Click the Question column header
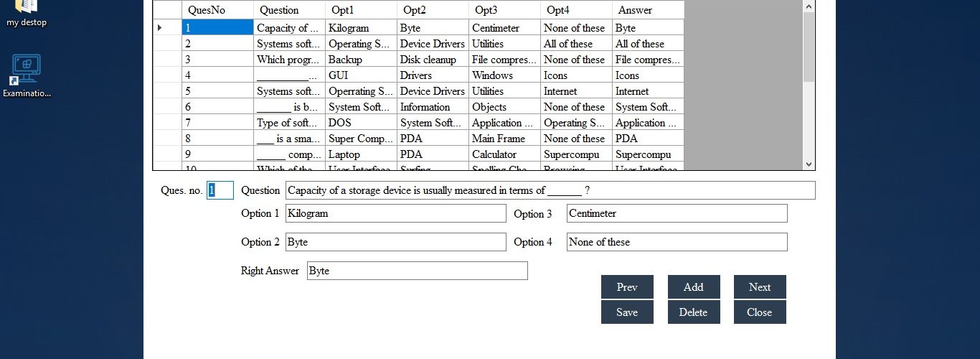The width and height of the screenshot is (980, 359). coord(289,10)
